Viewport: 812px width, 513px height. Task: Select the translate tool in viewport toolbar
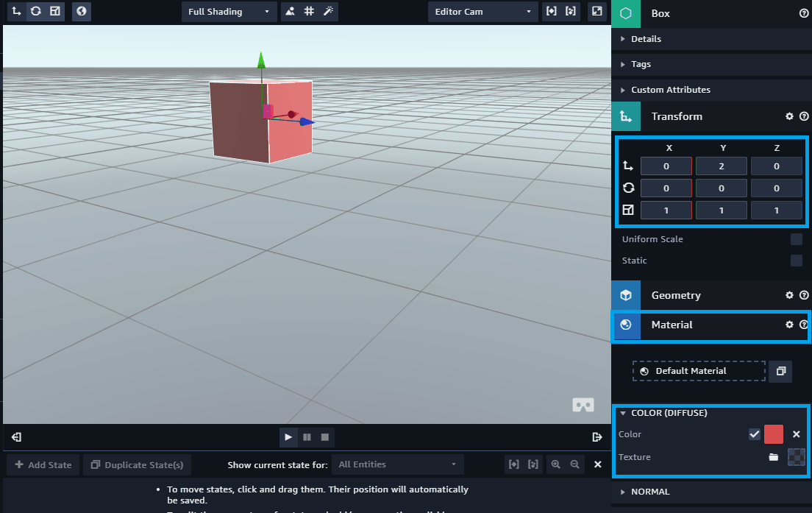16,12
